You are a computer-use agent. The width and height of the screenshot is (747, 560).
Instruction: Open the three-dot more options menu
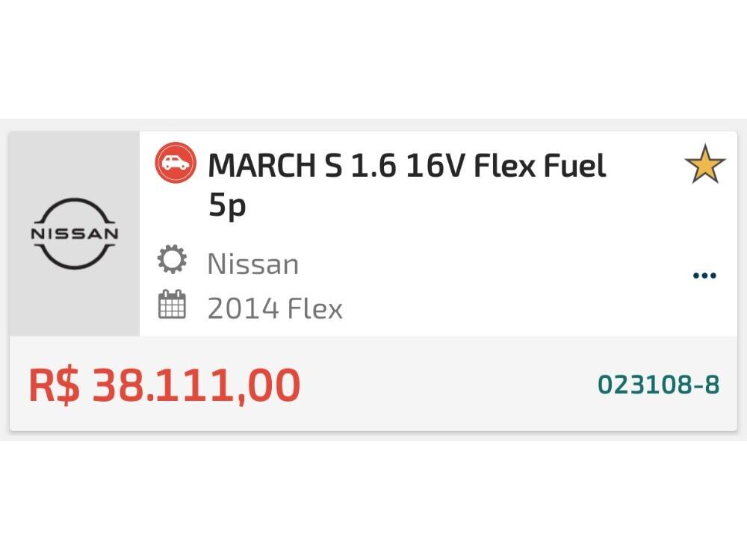coord(704,276)
